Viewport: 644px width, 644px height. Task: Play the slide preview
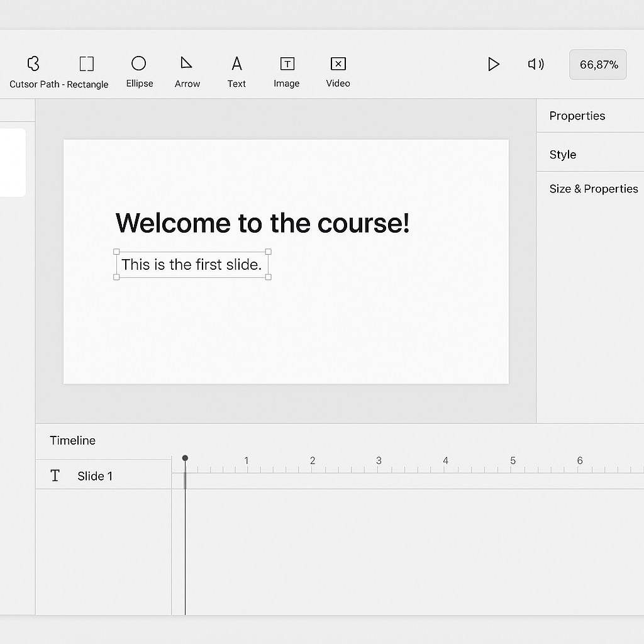(494, 64)
